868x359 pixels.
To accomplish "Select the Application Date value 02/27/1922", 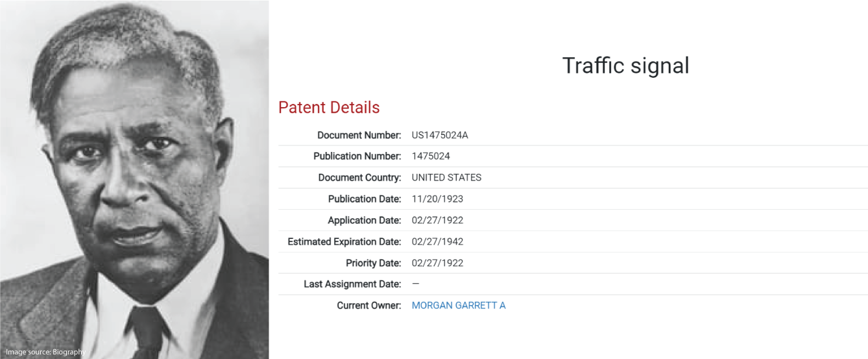I will 437,220.
